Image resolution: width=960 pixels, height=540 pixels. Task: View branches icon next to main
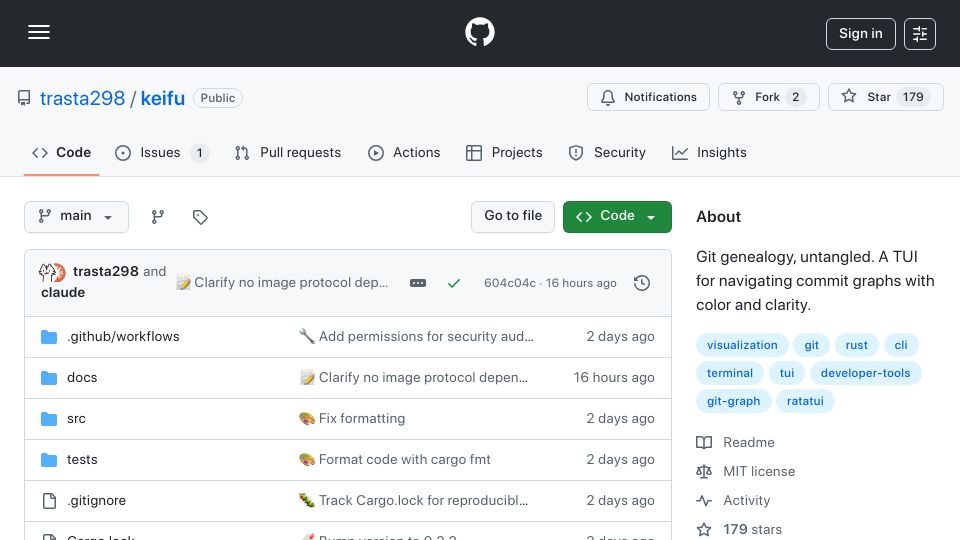(158, 217)
